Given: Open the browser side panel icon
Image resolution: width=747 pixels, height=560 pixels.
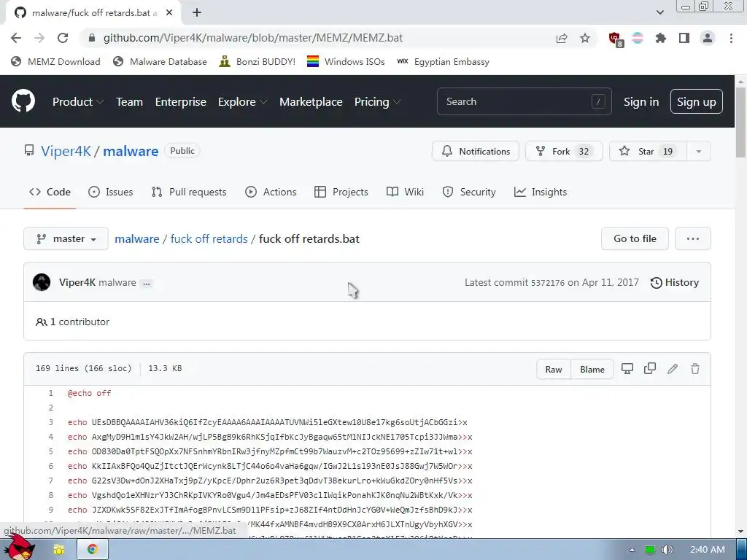Looking at the screenshot, I should pyautogui.click(x=684, y=38).
